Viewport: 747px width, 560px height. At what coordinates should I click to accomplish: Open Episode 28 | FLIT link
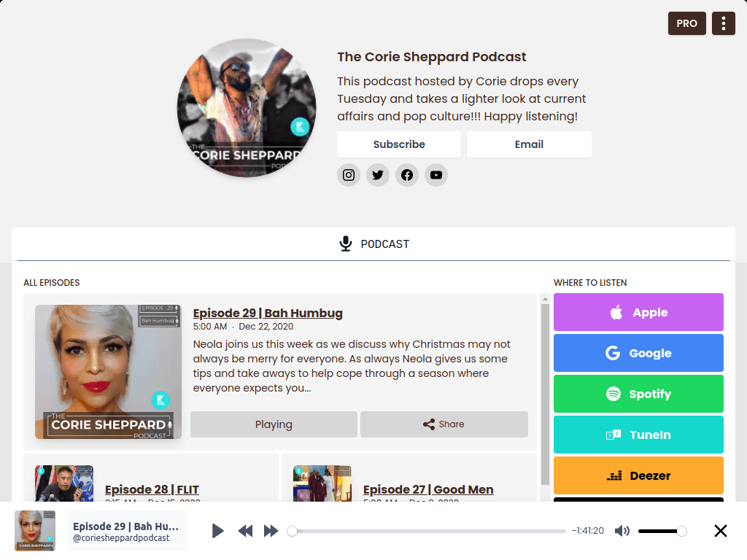click(152, 489)
